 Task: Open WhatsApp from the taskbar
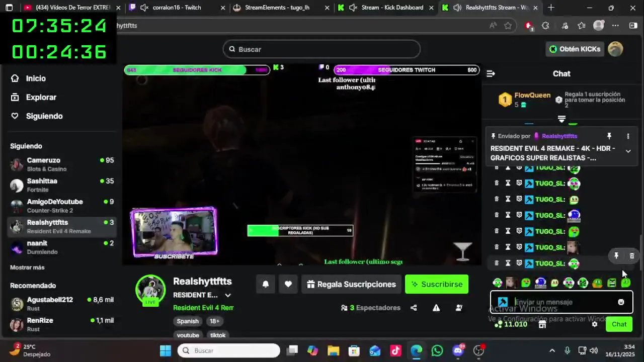pos(437,350)
